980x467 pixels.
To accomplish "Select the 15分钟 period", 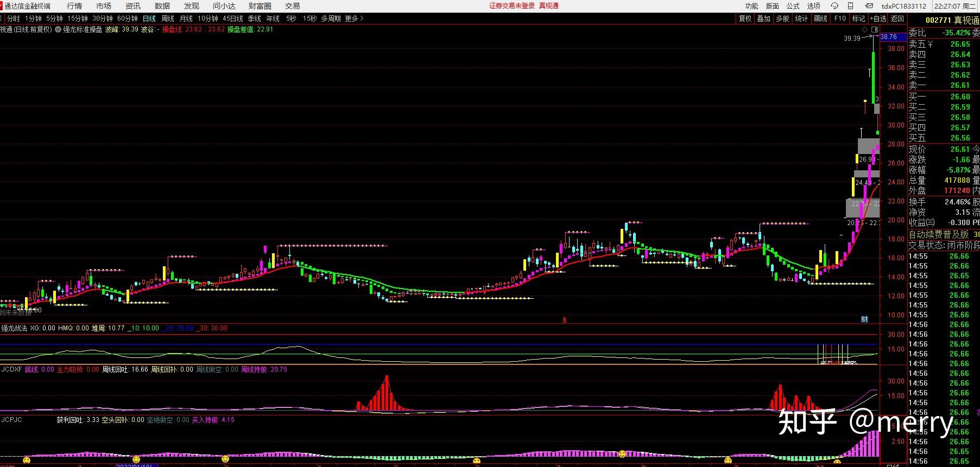I will (78, 18).
